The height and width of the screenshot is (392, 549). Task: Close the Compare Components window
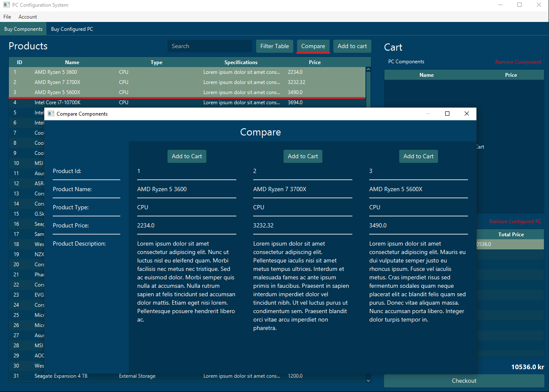click(x=467, y=114)
